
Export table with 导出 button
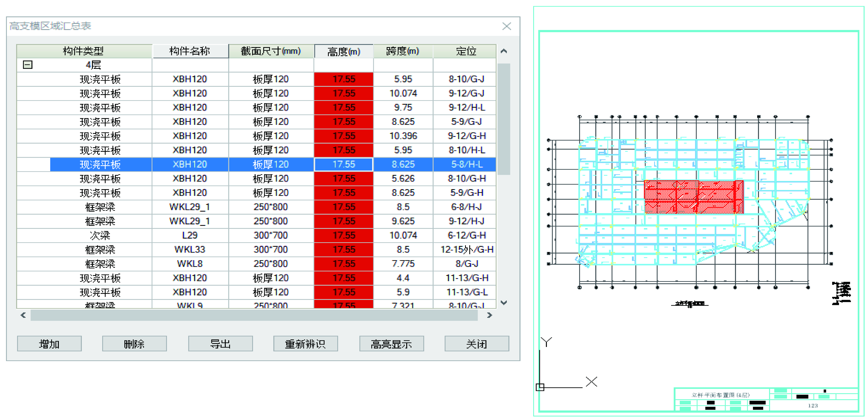coord(220,344)
